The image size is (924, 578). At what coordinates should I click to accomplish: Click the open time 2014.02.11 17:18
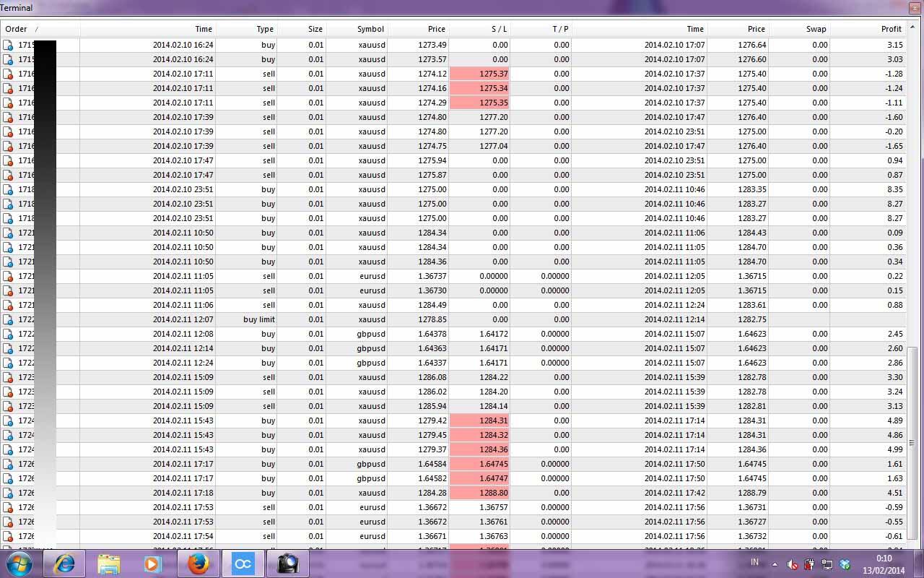(183, 493)
